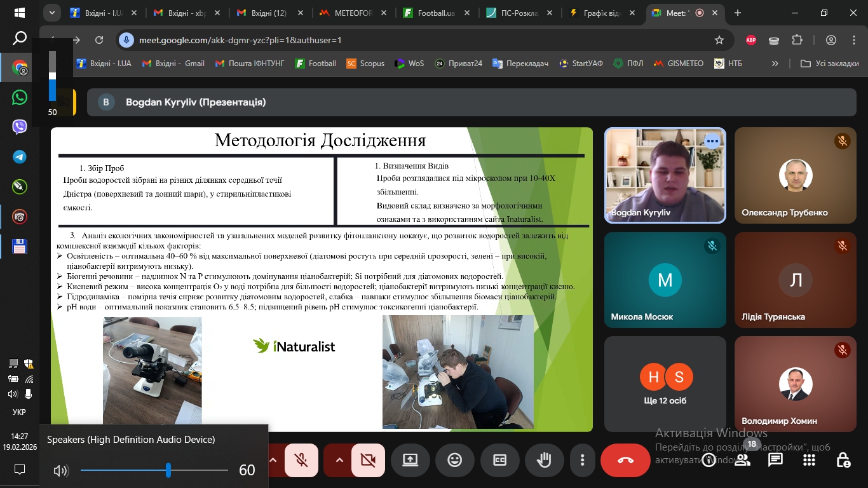Switch to the METEOFOR browser tab
This screenshot has width=868, height=488.
coord(353,13)
